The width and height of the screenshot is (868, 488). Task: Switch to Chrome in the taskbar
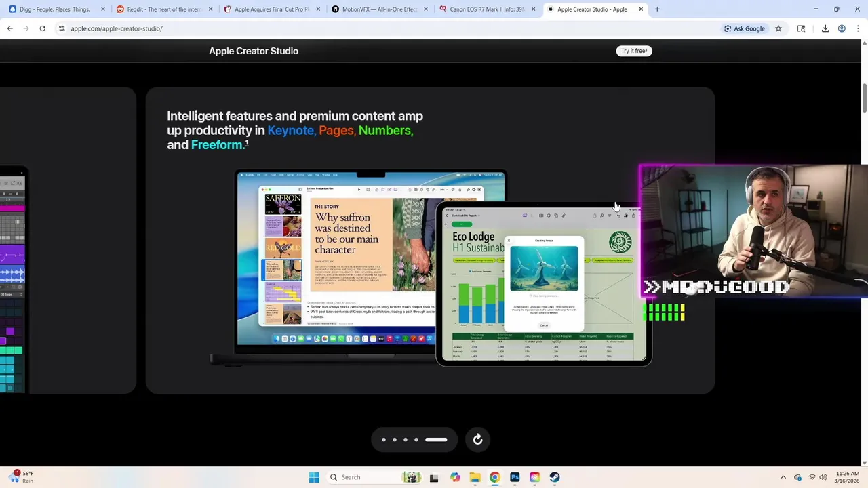tap(495, 477)
